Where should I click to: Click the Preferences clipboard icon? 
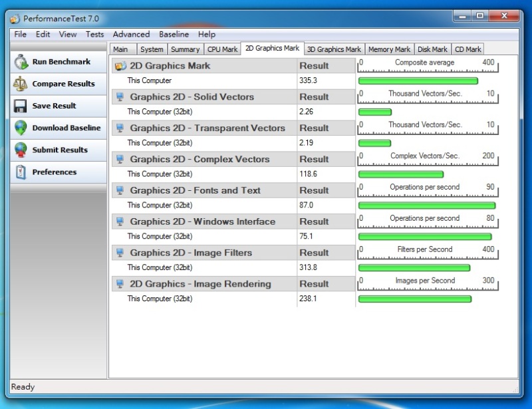click(21, 172)
